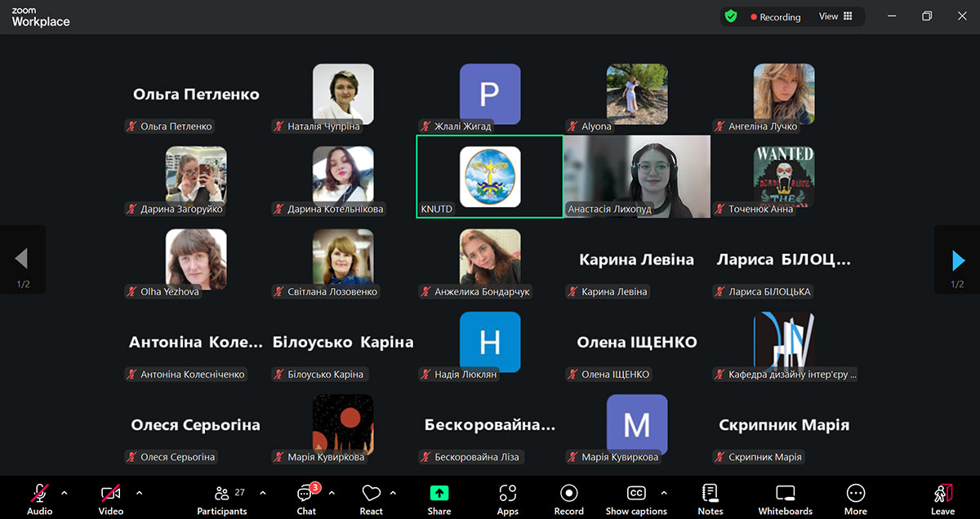This screenshot has width=980, height=519.
Task: Open the Chat panel
Action: 306,495
